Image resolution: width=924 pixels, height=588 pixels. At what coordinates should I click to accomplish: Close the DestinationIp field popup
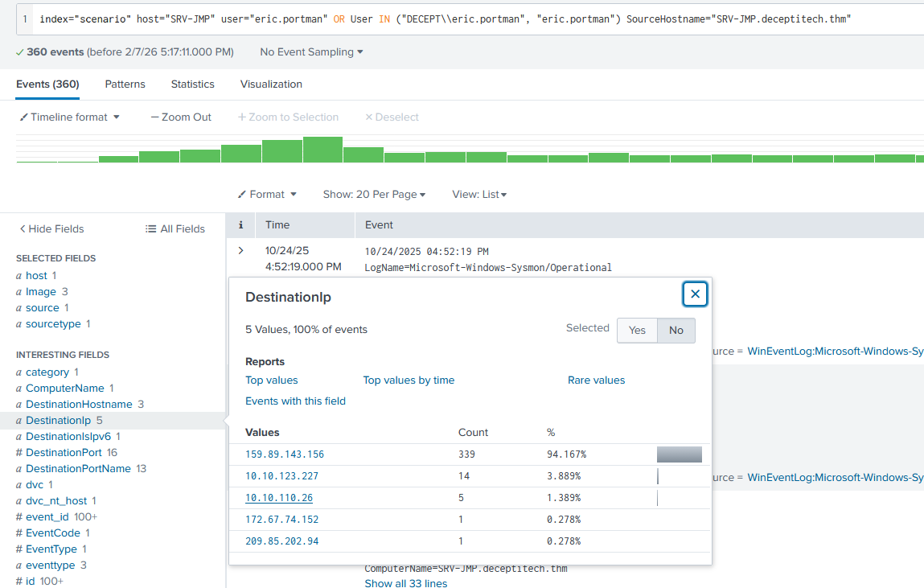click(695, 294)
